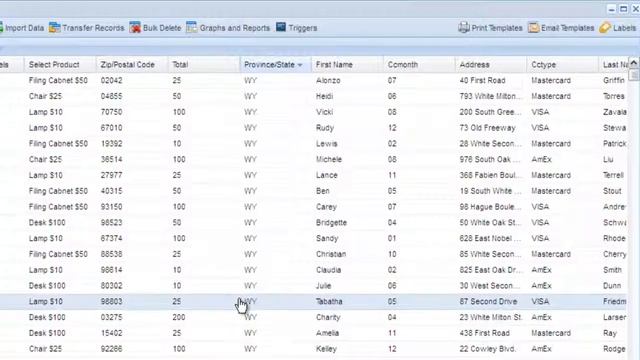The width and height of the screenshot is (640, 360).
Task: Click zip code 98803
Action: (111, 302)
